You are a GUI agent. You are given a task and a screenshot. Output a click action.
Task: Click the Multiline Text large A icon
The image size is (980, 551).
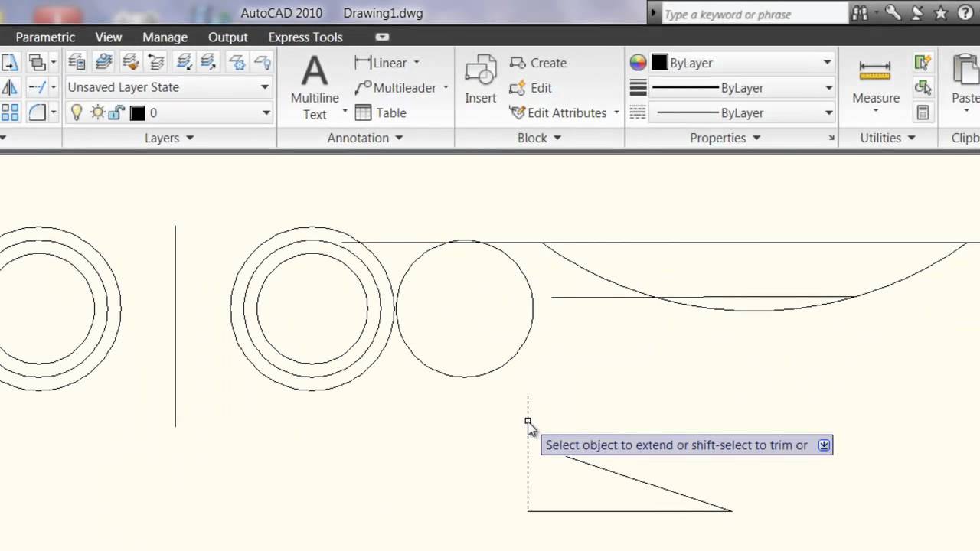tap(314, 71)
